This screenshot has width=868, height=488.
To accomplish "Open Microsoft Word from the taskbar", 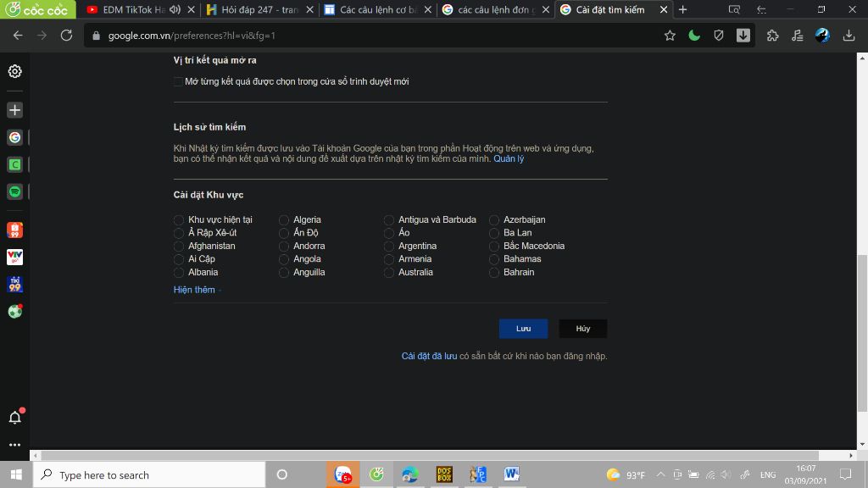I will tap(511, 474).
